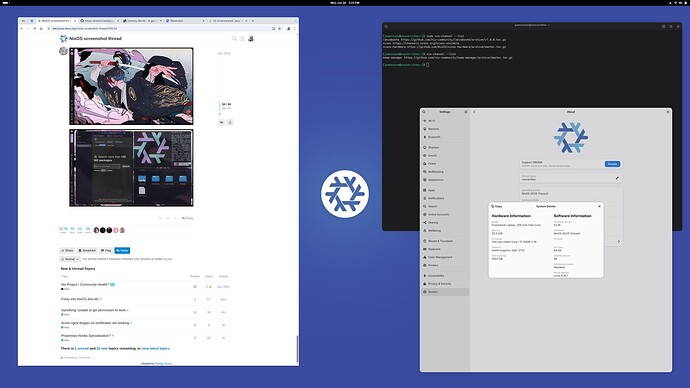This screenshot has height=388, width=690.
Task: Click the blue Donate button
Action: click(x=612, y=164)
